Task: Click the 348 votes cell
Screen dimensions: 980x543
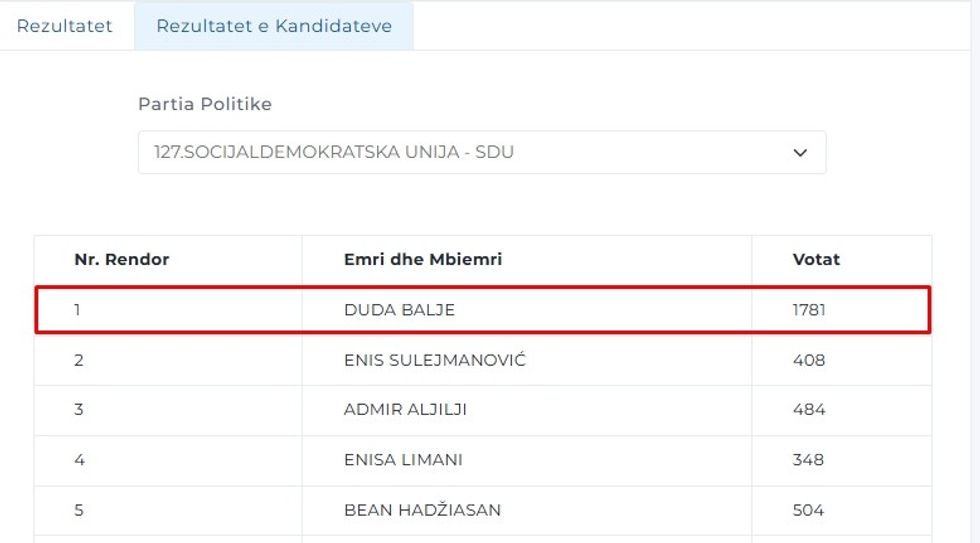Action: click(808, 460)
